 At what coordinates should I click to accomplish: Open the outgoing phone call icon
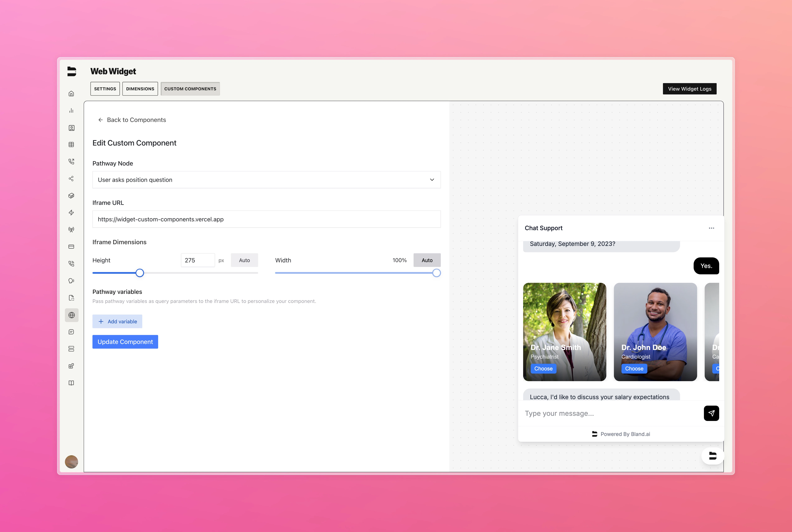pos(71,162)
